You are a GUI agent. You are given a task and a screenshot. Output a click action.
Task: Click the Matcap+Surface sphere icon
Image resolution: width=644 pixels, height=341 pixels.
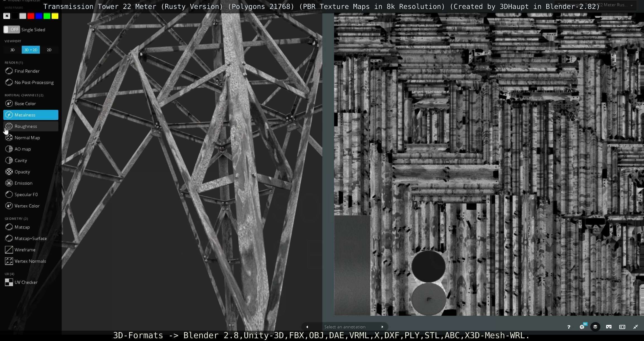click(x=9, y=239)
